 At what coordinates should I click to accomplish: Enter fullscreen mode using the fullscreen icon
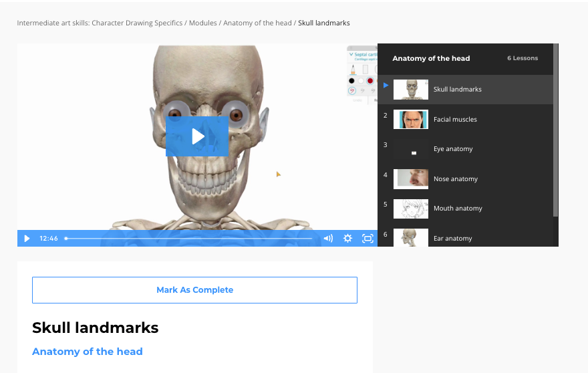click(x=367, y=238)
